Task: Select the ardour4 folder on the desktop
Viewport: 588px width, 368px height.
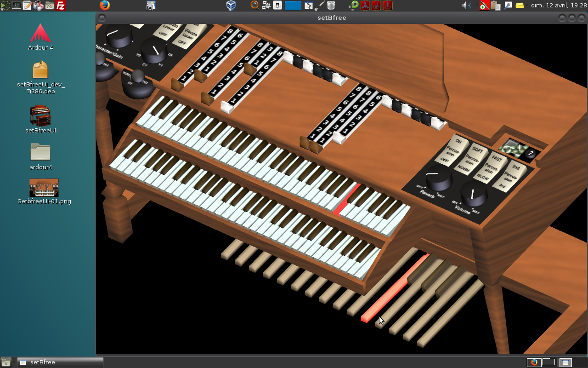Action: (x=40, y=156)
